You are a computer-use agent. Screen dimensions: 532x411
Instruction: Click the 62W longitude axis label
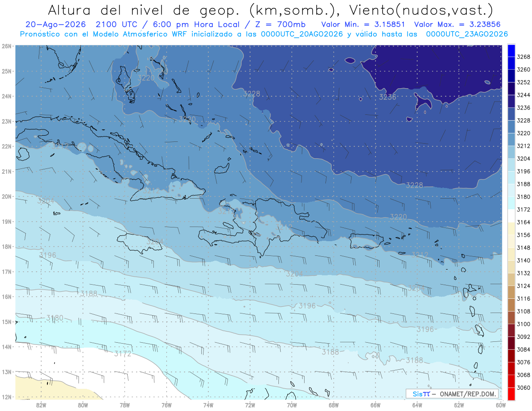[459, 404]
